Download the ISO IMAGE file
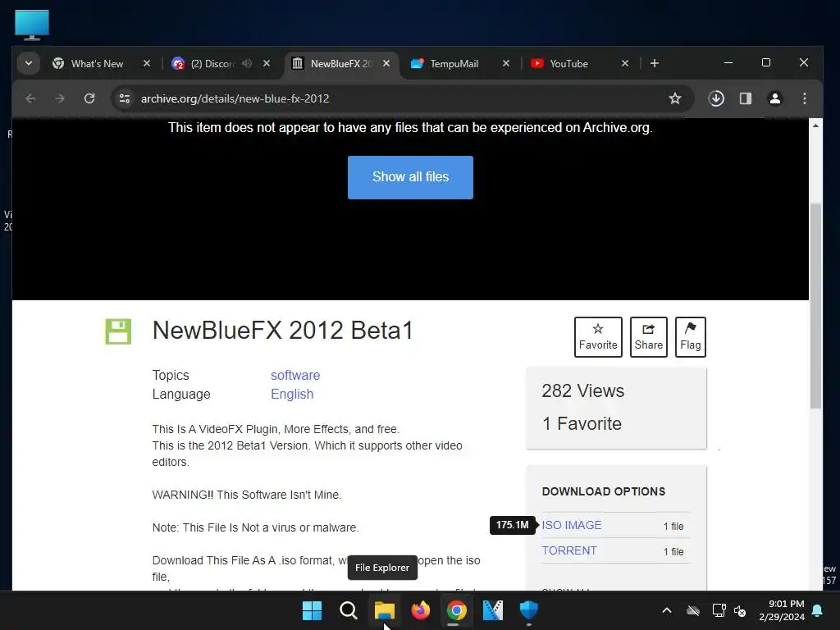840x630 pixels. [x=572, y=526]
